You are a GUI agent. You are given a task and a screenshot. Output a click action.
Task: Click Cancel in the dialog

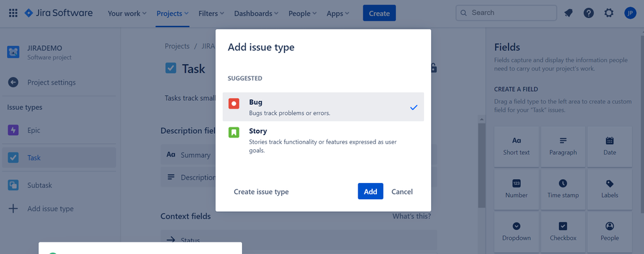(402, 191)
